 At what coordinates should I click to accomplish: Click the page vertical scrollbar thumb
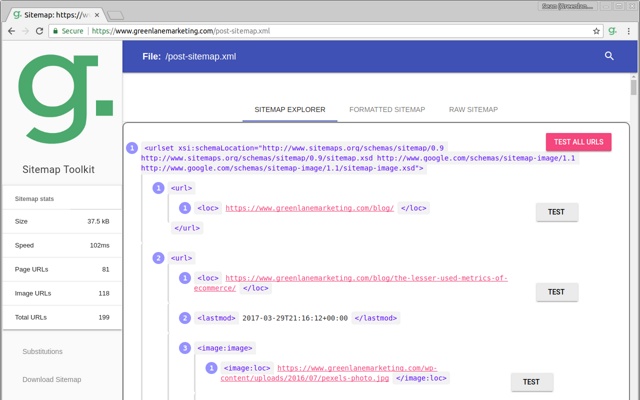pos(633,87)
